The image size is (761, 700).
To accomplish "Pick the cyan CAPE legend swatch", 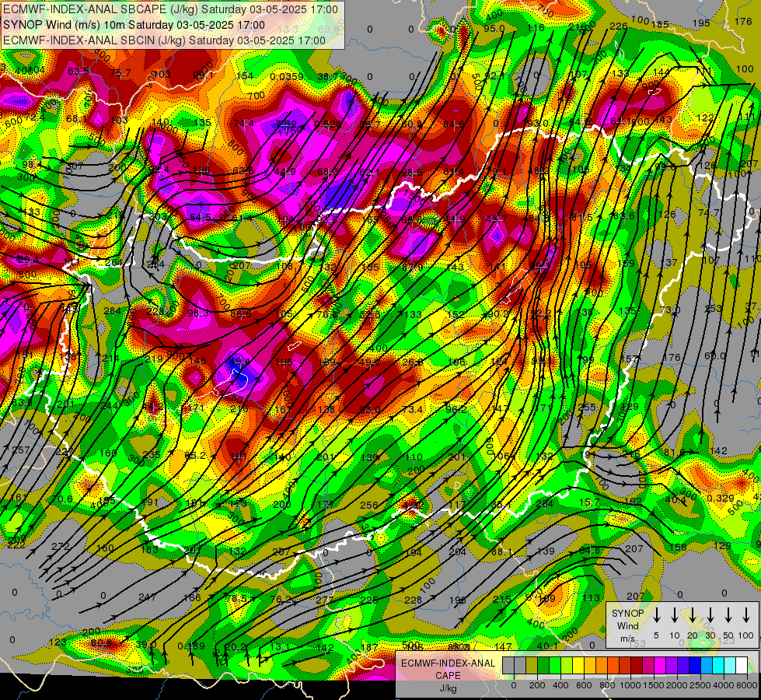I will pos(717,665).
